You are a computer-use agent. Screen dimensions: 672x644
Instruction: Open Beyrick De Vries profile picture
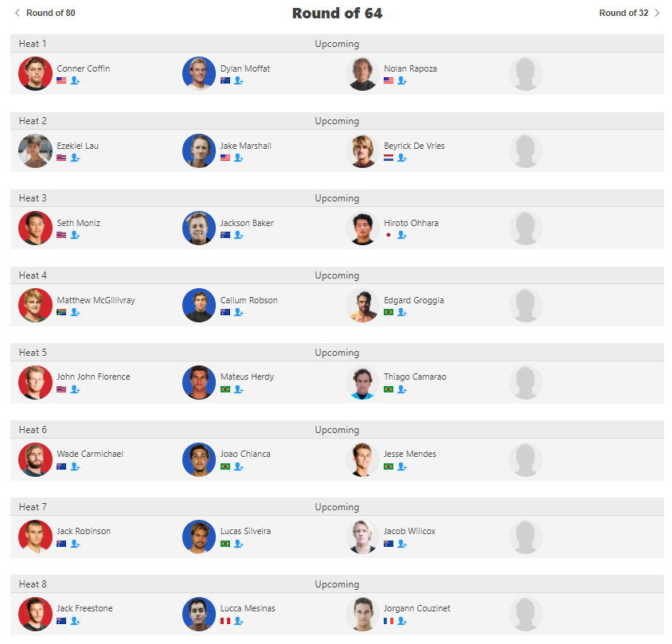coord(362,151)
